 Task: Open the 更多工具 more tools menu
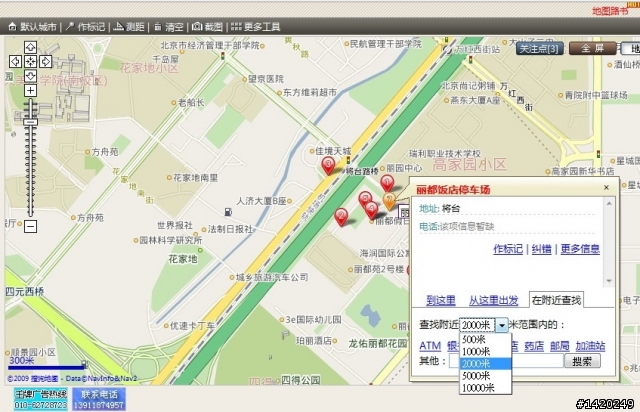coord(256,27)
